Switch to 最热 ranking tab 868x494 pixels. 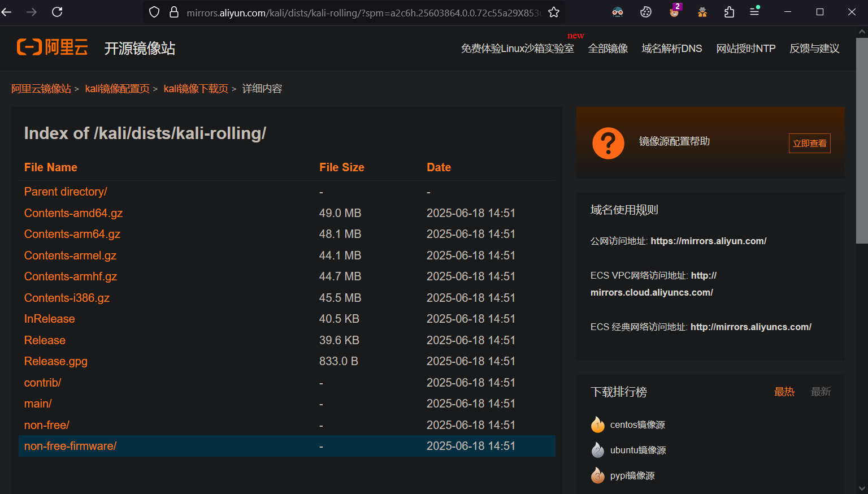coord(784,392)
